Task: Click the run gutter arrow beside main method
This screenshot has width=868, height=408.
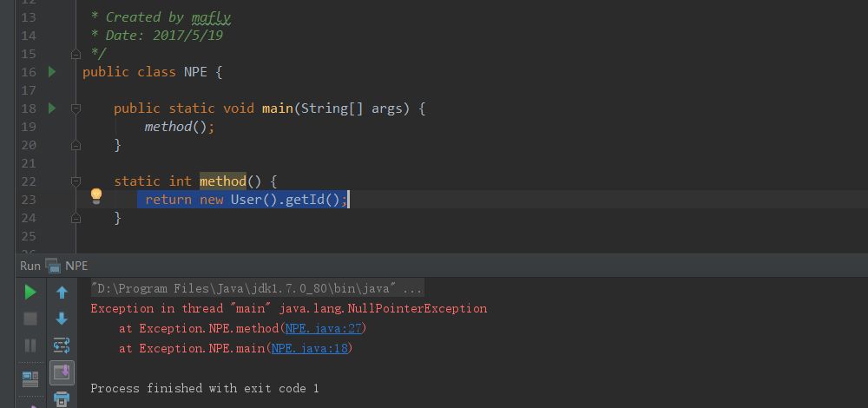Action: [x=52, y=109]
